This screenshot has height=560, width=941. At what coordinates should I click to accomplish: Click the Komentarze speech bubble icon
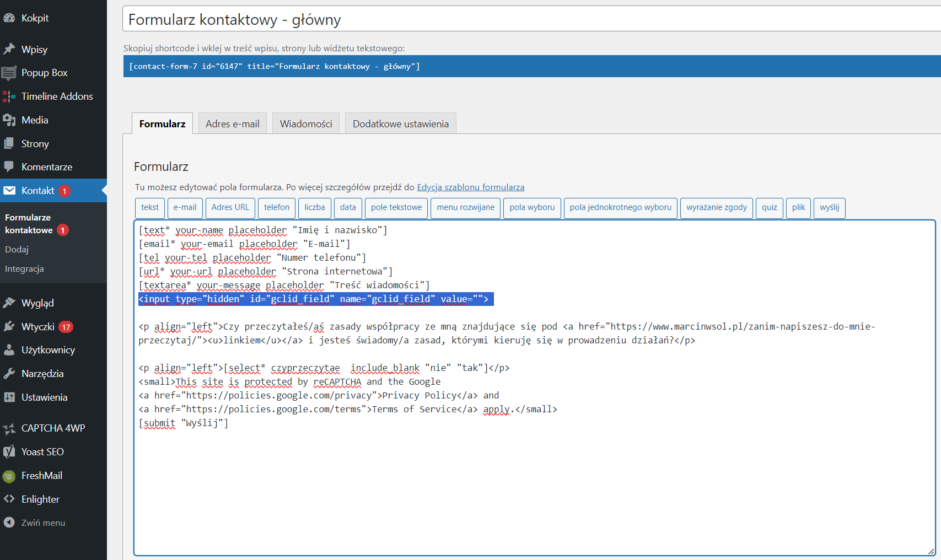[x=9, y=167]
